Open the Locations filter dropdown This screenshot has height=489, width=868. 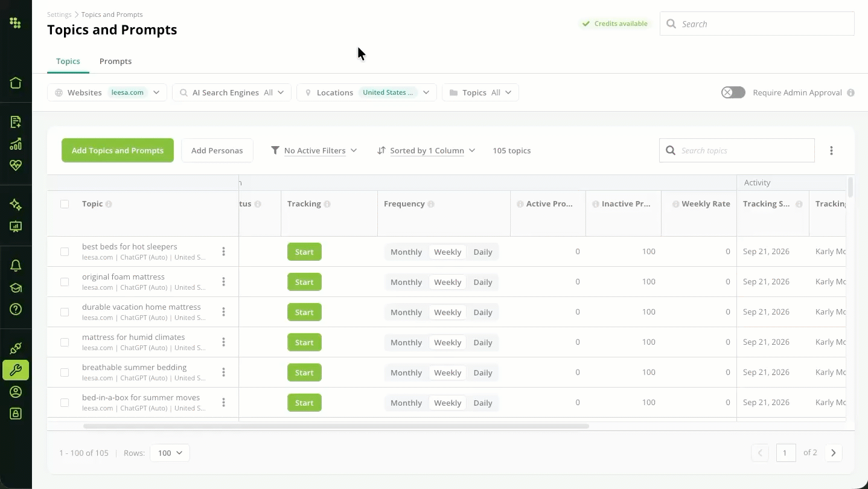366,92
